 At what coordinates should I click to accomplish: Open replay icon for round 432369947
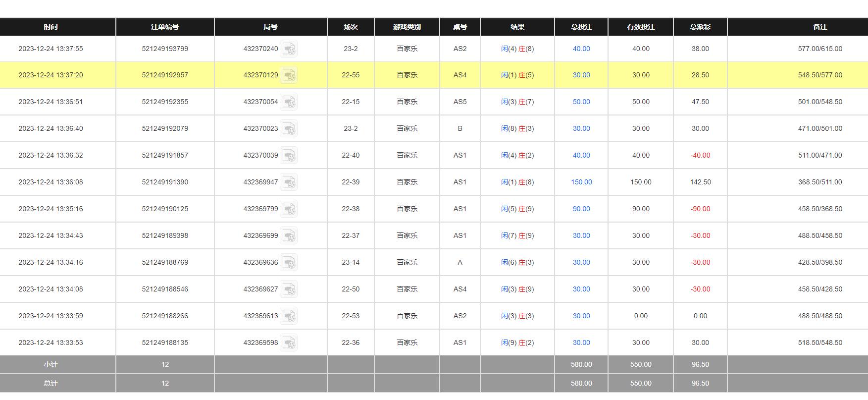pos(289,182)
